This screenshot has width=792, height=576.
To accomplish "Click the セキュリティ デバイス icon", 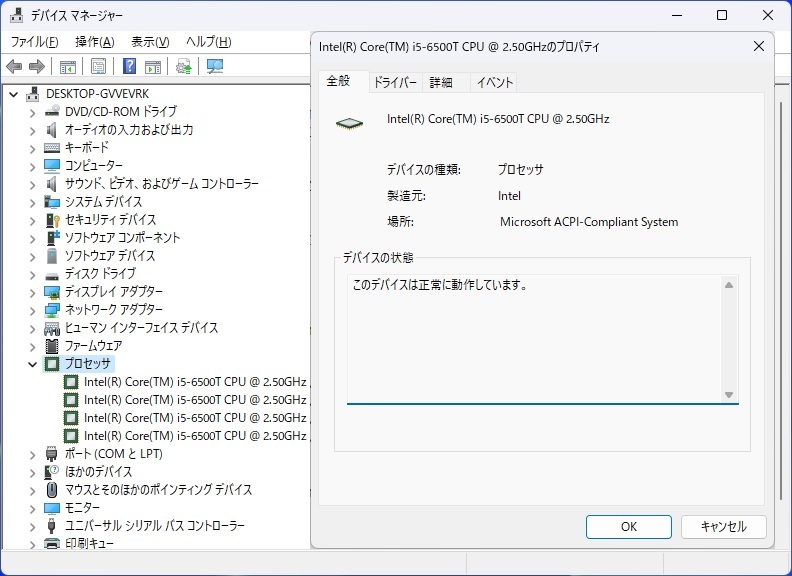I will click(x=52, y=220).
